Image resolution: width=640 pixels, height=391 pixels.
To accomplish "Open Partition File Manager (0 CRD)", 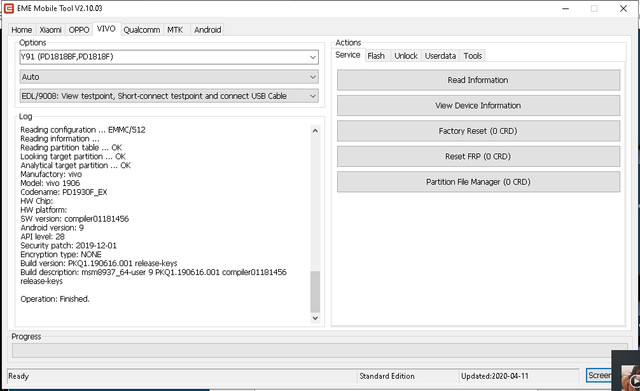I will [478, 182].
